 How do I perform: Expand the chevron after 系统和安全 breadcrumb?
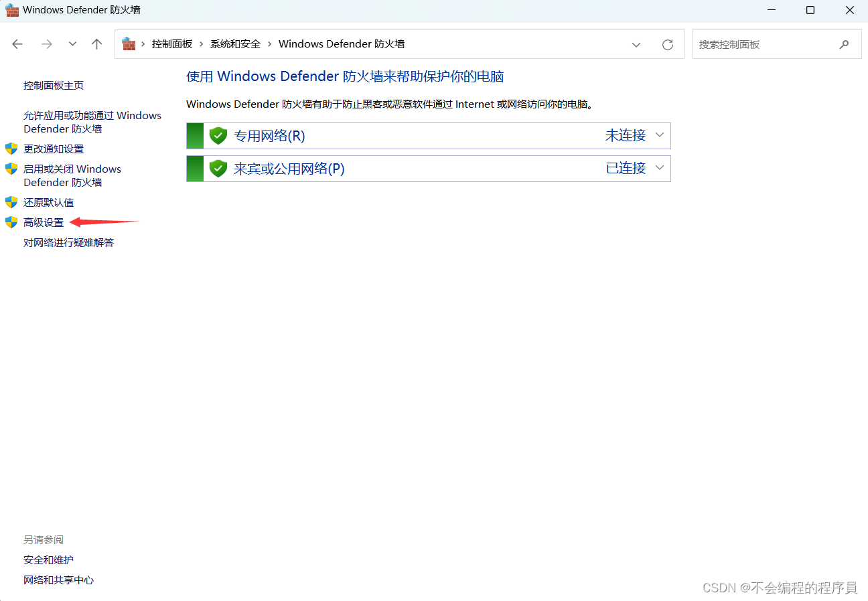270,44
